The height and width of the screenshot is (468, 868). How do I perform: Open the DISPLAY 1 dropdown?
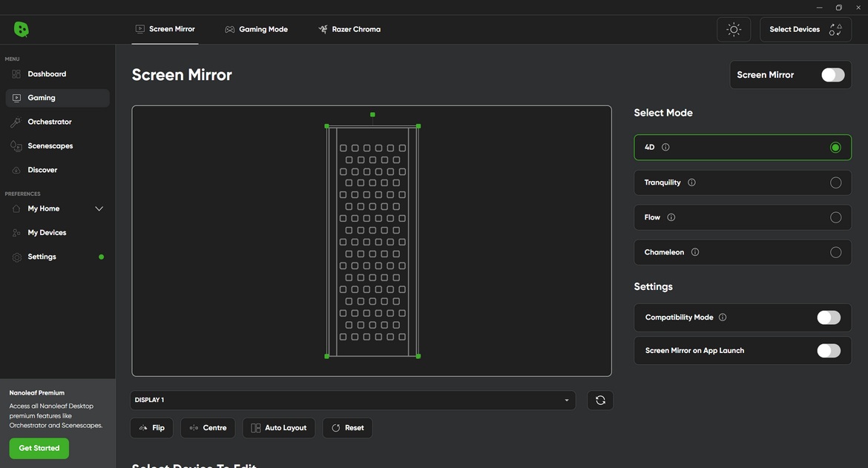352,400
